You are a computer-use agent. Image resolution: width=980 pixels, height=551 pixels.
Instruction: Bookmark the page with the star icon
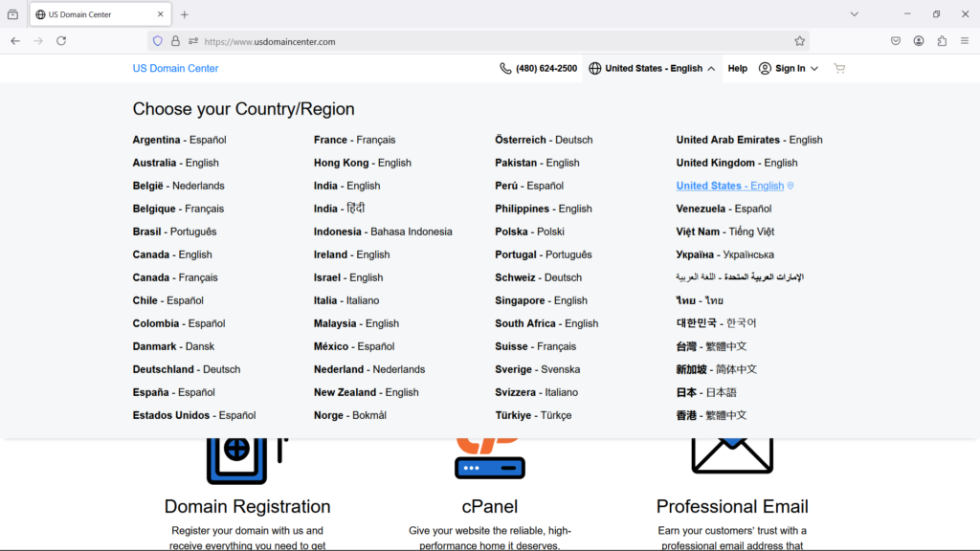(802, 40)
